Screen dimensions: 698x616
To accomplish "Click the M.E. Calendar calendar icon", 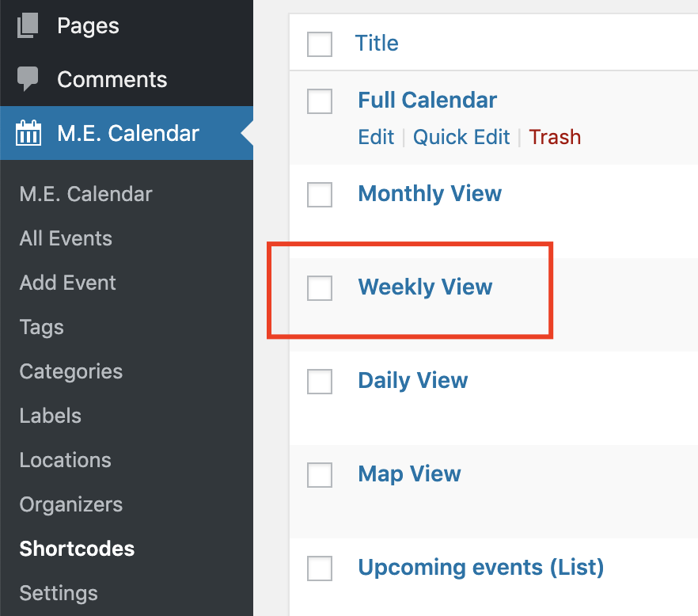I will pos(28,133).
